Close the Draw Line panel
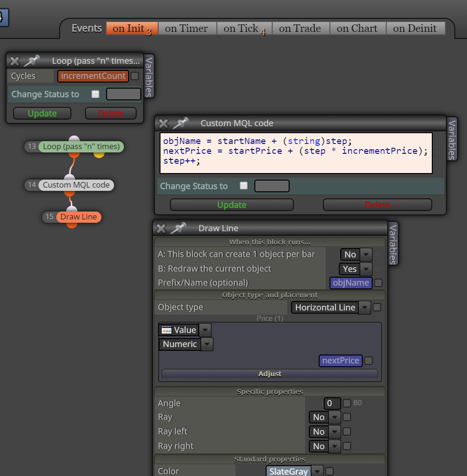 (161, 228)
